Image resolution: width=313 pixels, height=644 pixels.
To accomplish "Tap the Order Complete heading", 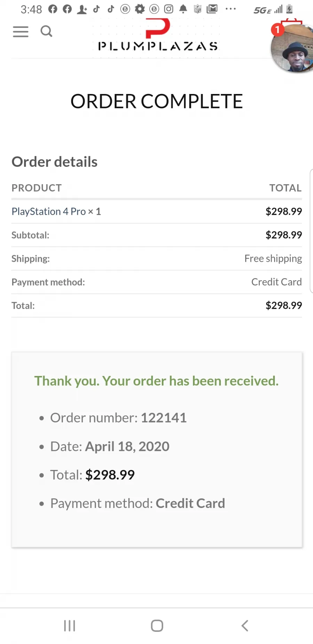I will (156, 101).
